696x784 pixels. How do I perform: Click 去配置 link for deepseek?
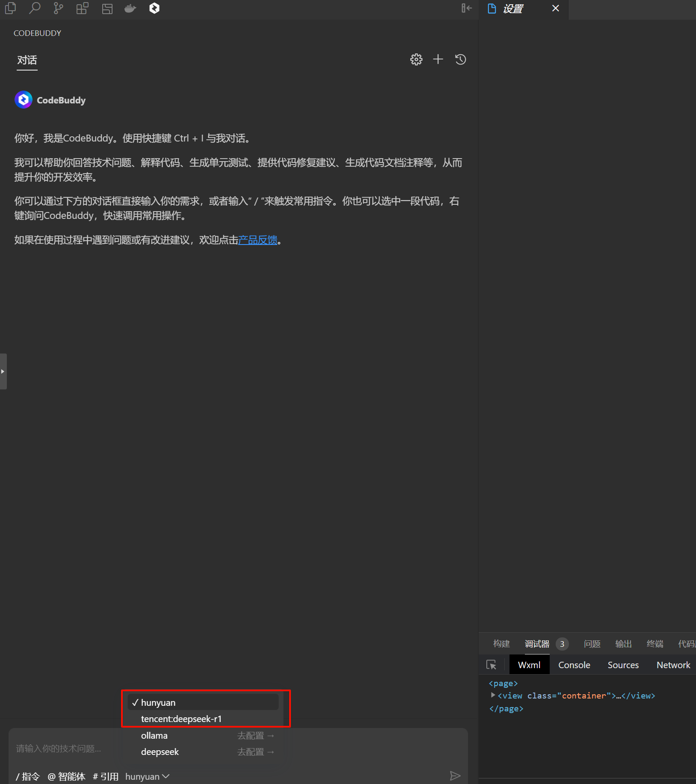(x=255, y=752)
